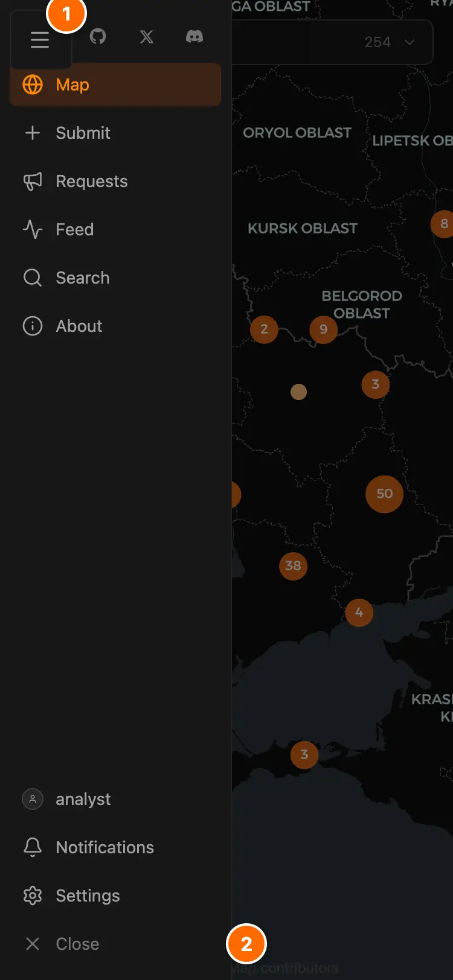Select the Map menu item
This screenshot has width=453, height=980.
pos(115,84)
